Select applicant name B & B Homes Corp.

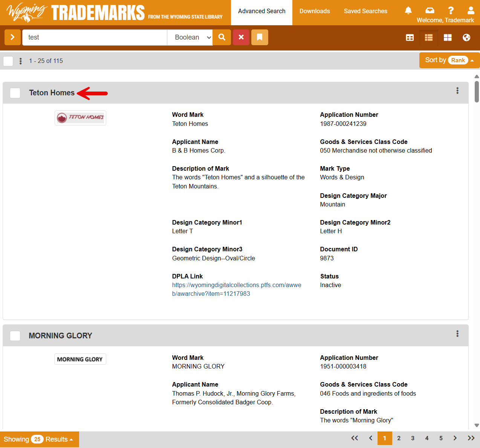pos(199,150)
